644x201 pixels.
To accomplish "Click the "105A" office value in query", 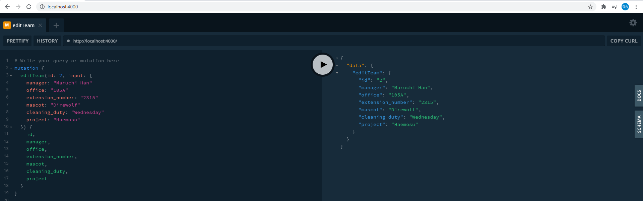I will [59, 90].
